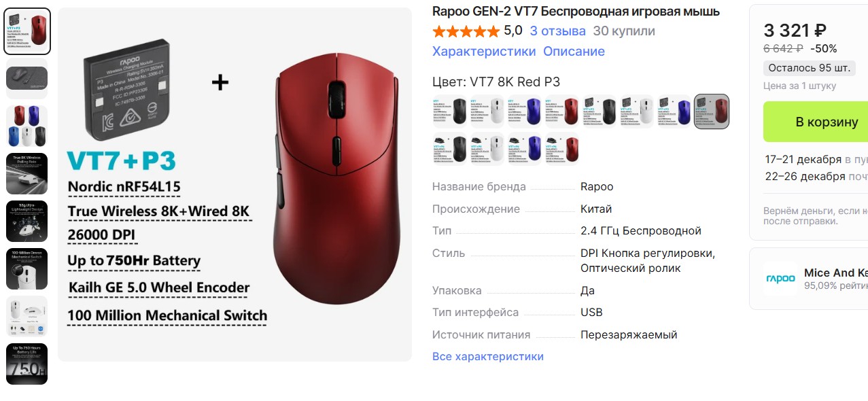868x401 pixels.
Task: Choose the white VT7 mouse-only variant
Action: 487,111
